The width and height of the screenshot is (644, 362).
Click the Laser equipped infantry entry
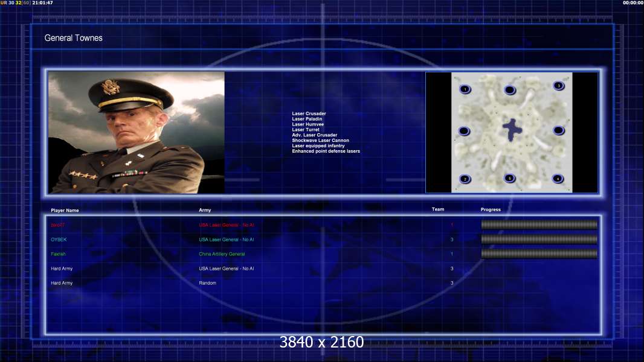pyautogui.click(x=318, y=145)
